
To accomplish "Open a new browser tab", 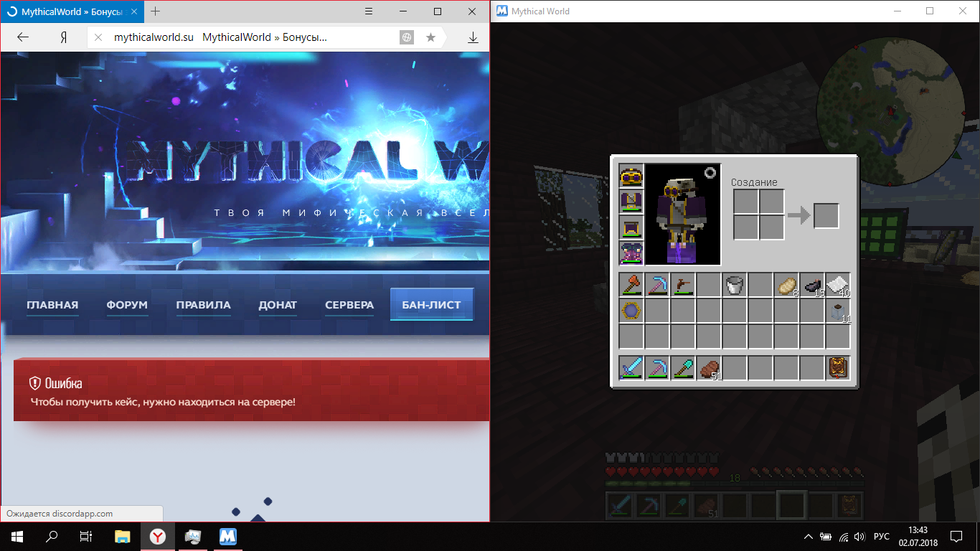I will 156,11.
